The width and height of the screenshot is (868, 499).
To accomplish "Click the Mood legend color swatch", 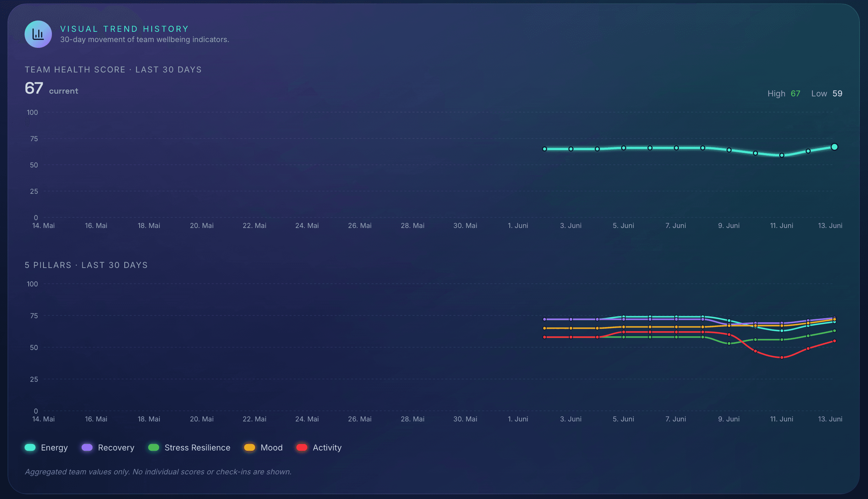I will (250, 447).
